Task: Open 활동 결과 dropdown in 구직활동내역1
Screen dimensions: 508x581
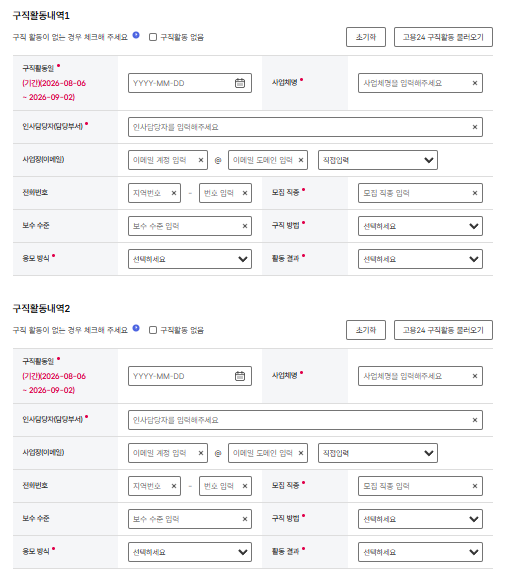Action: pyautogui.click(x=420, y=259)
